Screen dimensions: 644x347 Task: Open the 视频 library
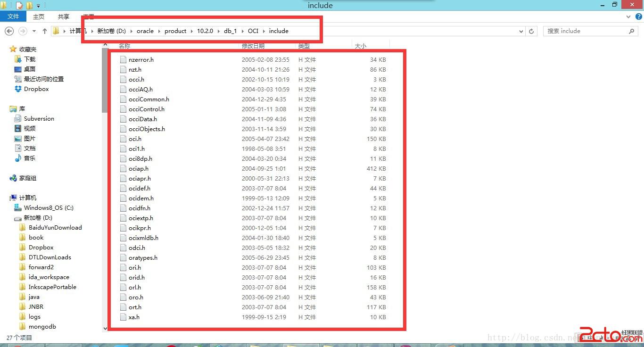pos(30,128)
